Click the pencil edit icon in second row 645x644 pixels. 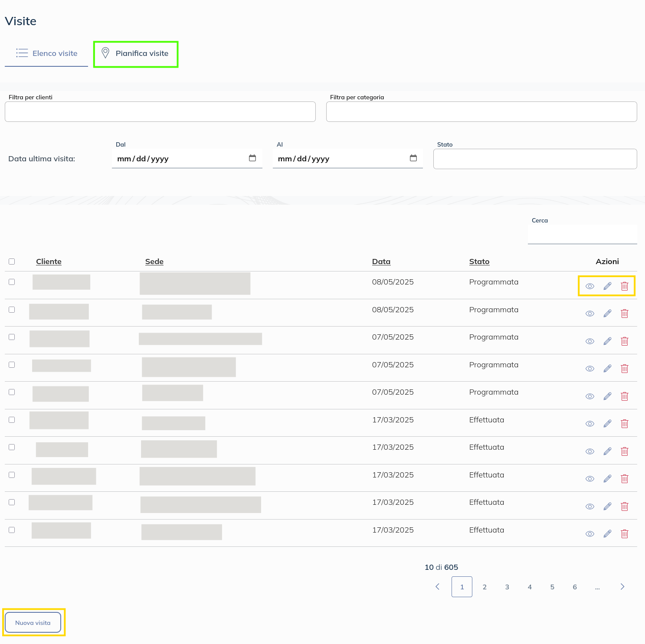tap(607, 314)
